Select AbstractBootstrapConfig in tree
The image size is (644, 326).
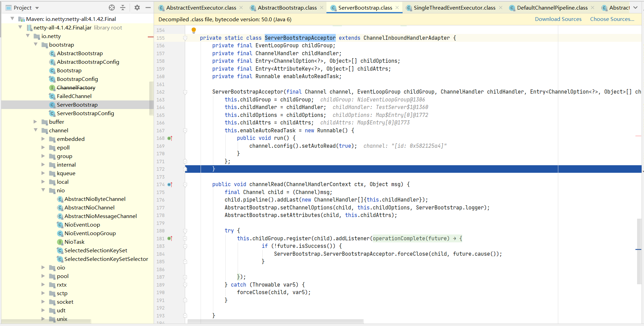pyautogui.click(x=88, y=62)
